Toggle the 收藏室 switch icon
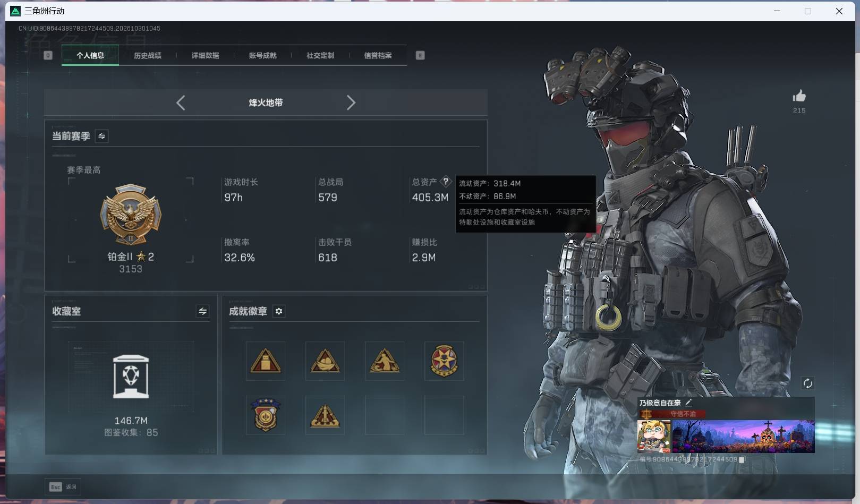This screenshot has width=860, height=504. coord(202,311)
